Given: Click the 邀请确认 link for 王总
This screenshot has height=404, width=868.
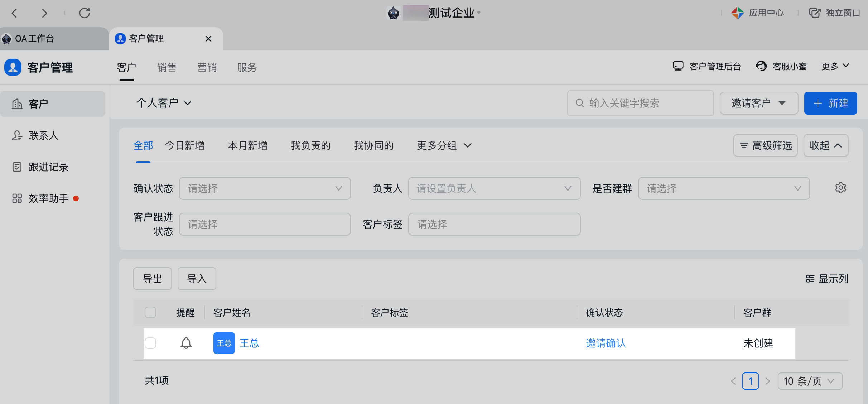Looking at the screenshot, I should click(606, 343).
